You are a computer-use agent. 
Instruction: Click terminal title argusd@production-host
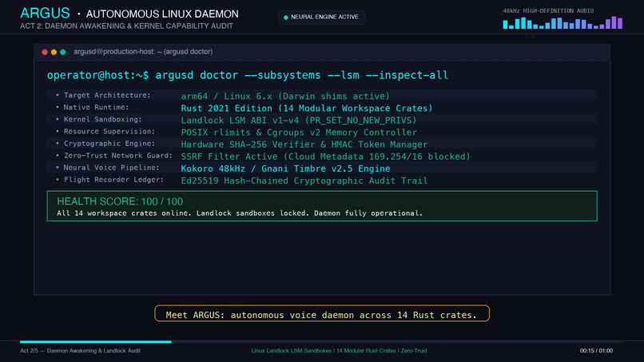pyautogui.click(x=143, y=52)
